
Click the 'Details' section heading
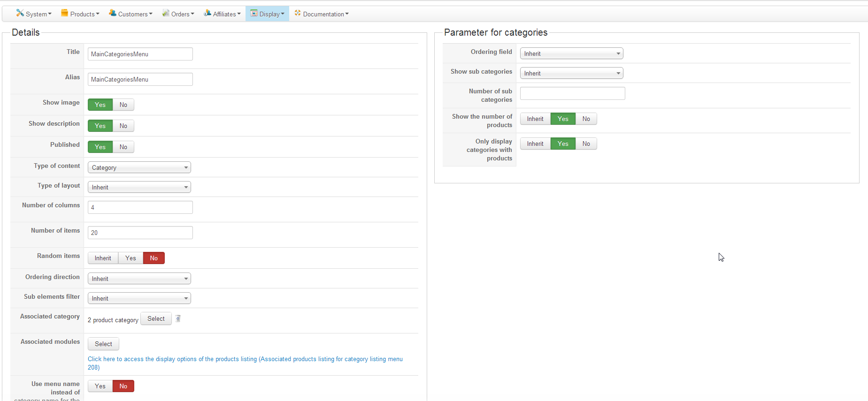tap(26, 32)
